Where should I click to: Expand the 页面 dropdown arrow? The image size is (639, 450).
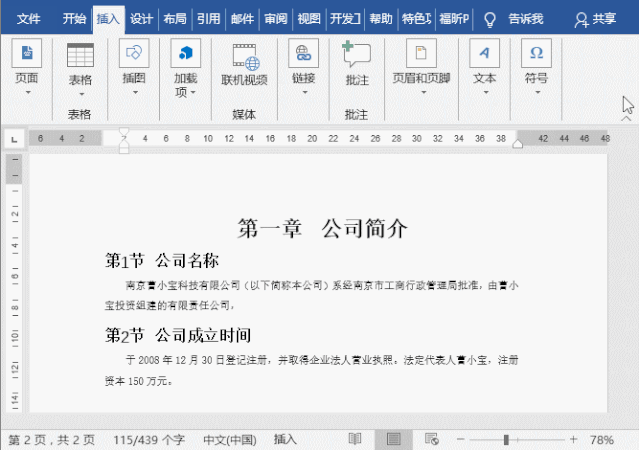coord(28,93)
